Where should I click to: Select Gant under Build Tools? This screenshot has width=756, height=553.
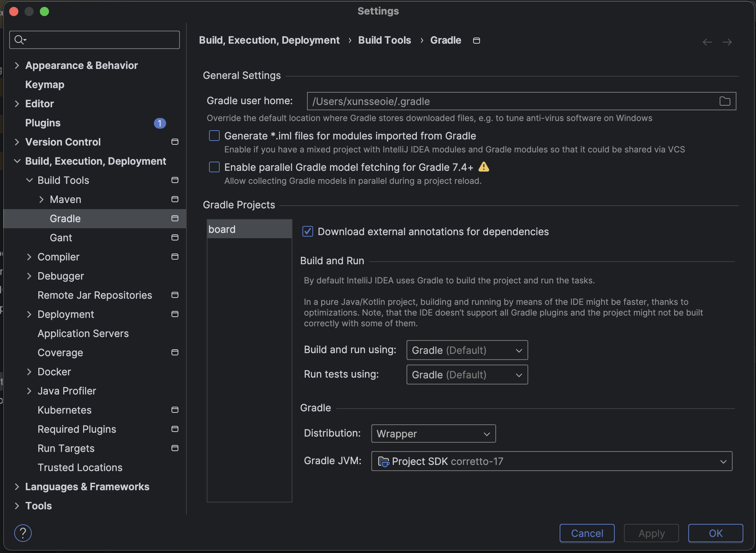click(x=61, y=238)
